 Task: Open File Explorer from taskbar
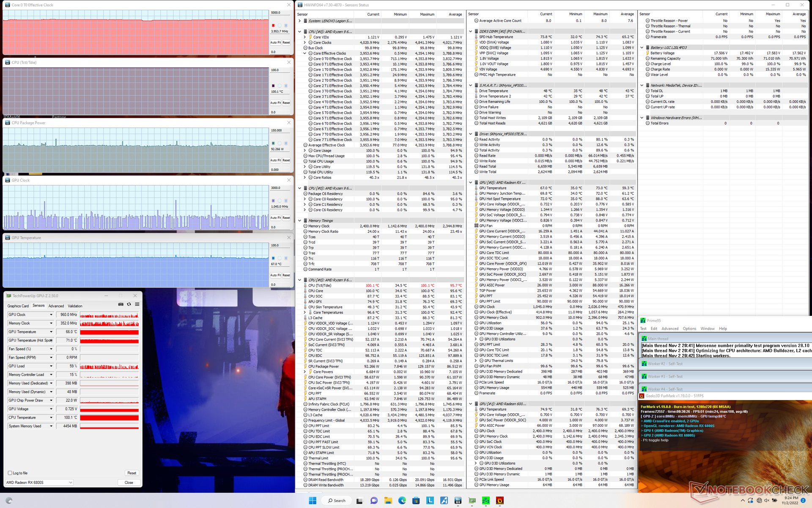pos(388,500)
